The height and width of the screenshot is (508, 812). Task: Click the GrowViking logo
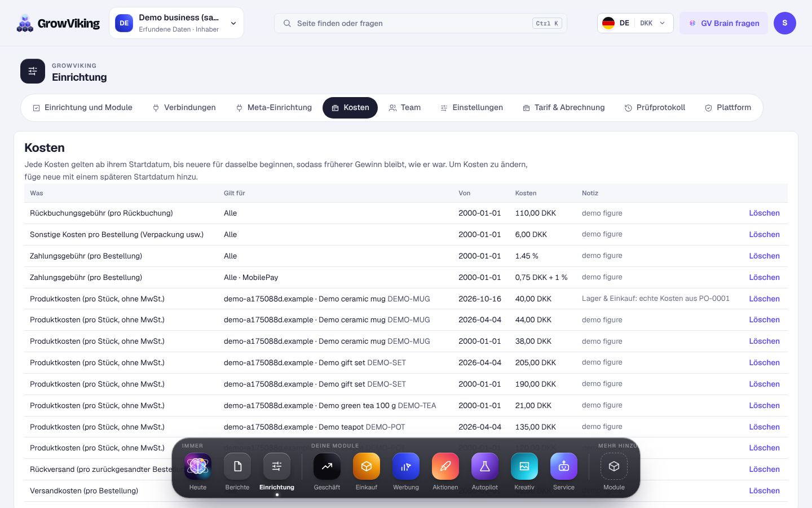58,23
